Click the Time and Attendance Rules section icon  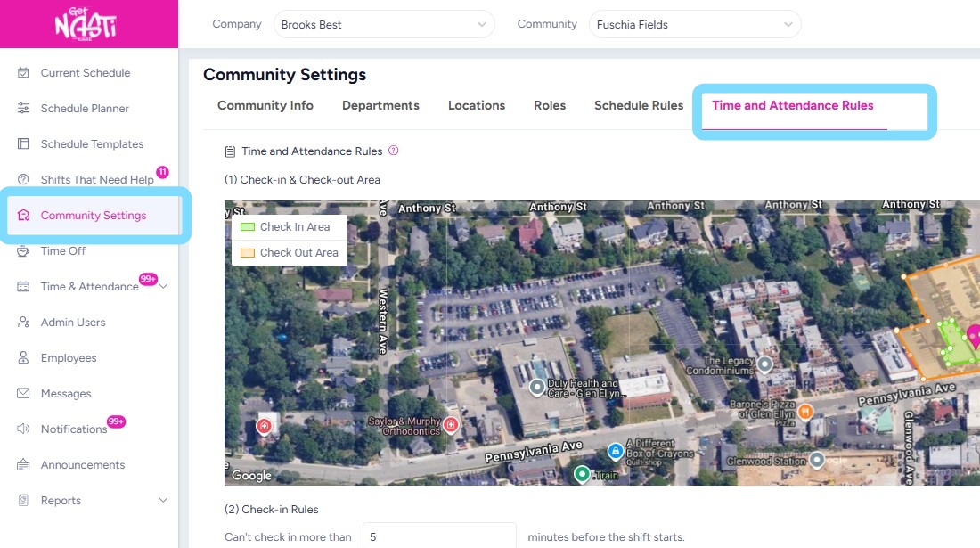230,151
